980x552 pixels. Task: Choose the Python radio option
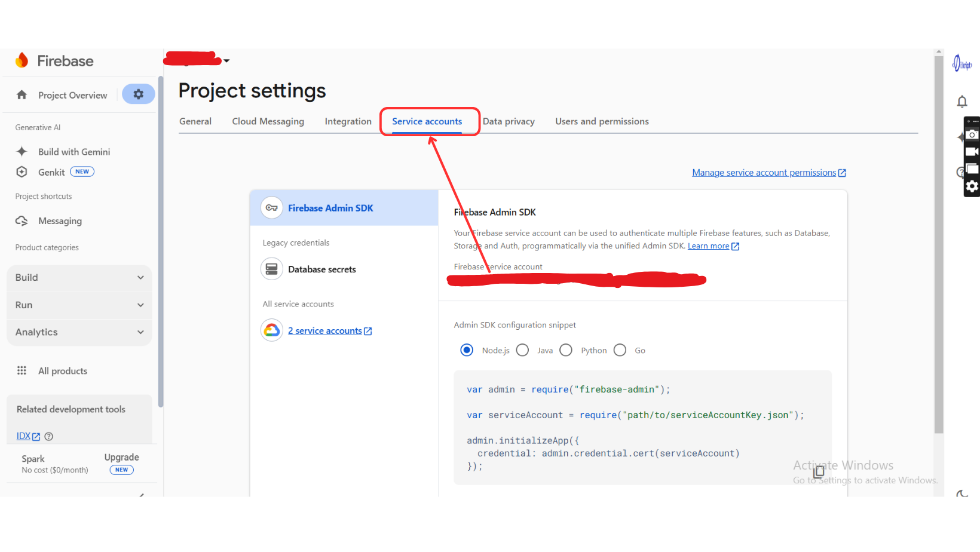pyautogui.click(x=566, y=350)
